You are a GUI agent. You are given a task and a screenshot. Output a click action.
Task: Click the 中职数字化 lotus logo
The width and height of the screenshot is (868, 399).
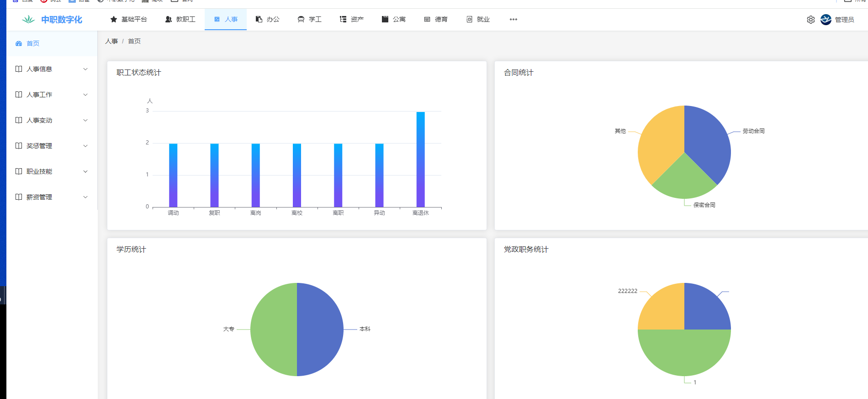tap(28, 20)
